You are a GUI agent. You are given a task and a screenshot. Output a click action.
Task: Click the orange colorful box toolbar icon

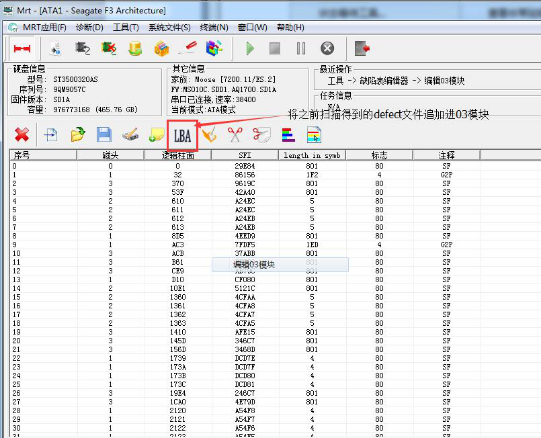[161, 49]
